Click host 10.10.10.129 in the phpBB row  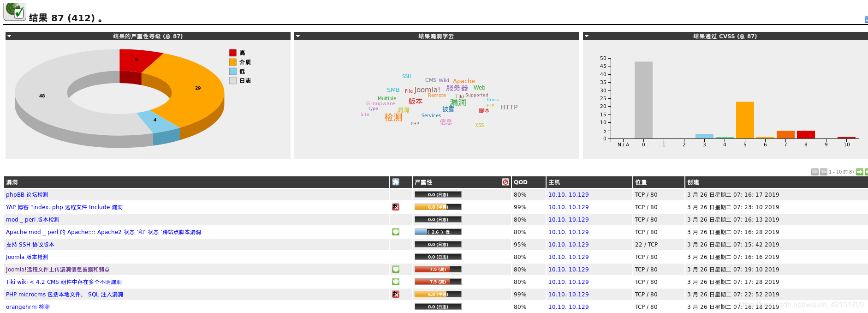(x=568, y=195)
